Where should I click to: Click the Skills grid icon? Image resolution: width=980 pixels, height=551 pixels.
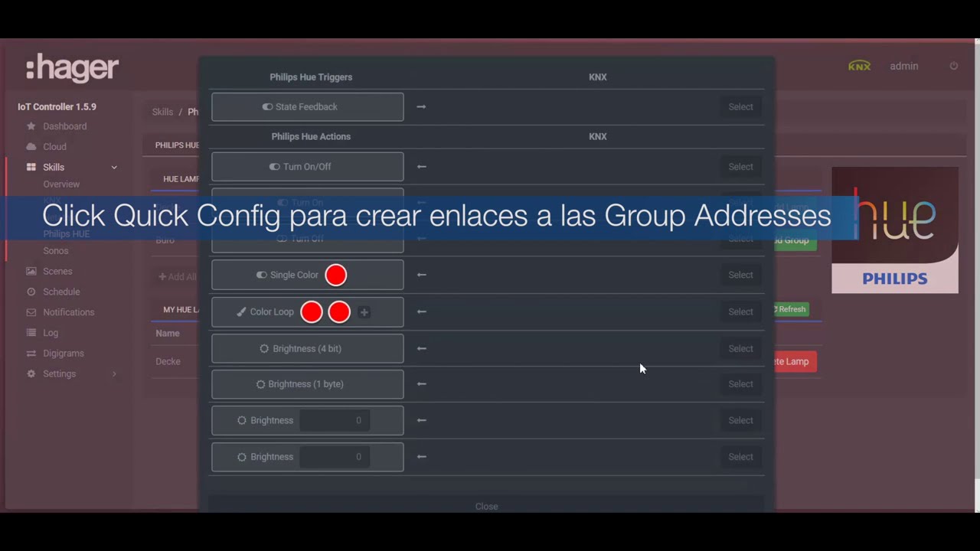click(x=31, y=167)
